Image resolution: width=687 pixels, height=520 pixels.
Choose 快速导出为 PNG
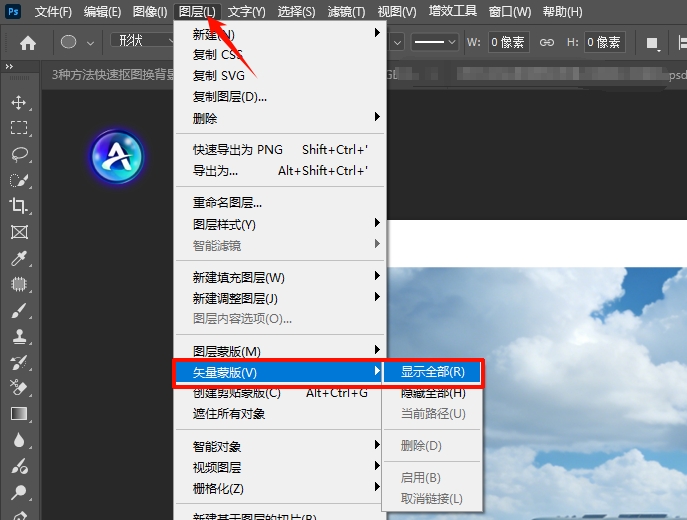click(x=280, y=150)
